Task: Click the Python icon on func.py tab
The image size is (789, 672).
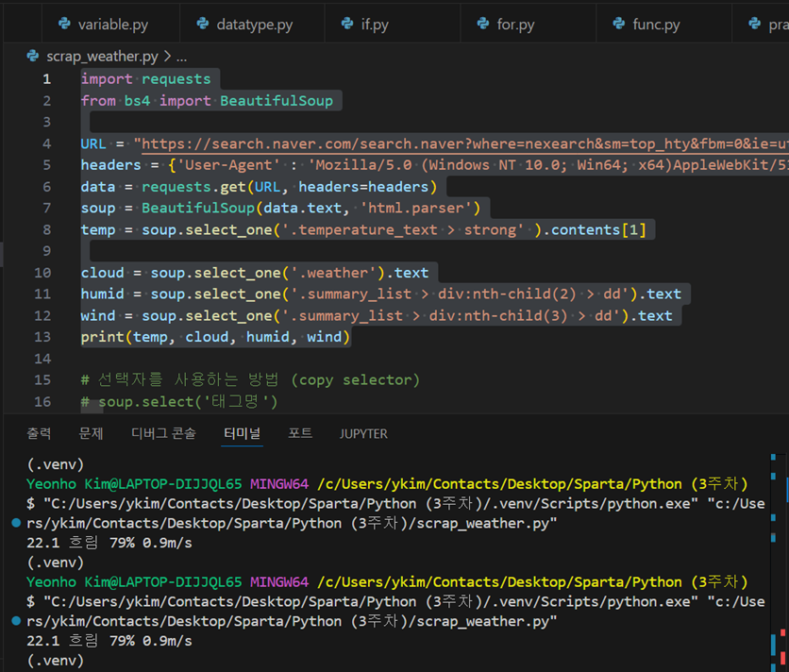Action: coord(619,24)
